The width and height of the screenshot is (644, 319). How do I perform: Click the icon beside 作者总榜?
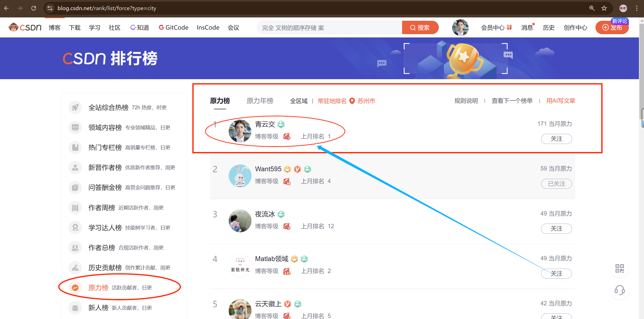coord(75,248)
